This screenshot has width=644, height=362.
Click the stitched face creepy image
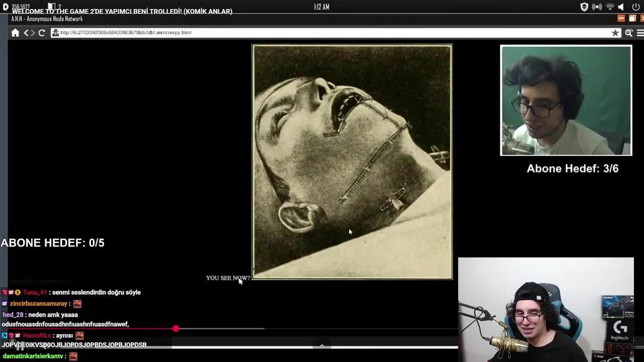pos(352,162)
